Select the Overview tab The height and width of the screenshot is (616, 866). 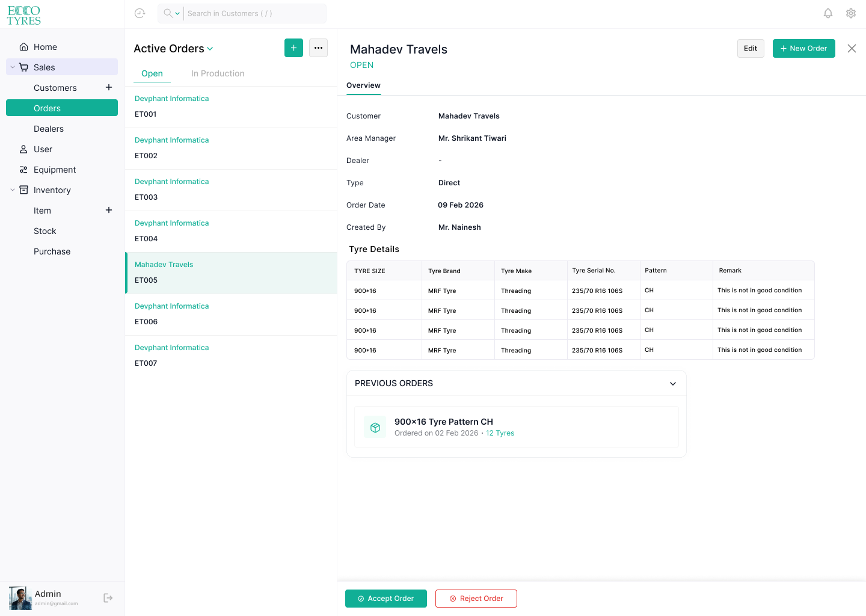(363, 85)
